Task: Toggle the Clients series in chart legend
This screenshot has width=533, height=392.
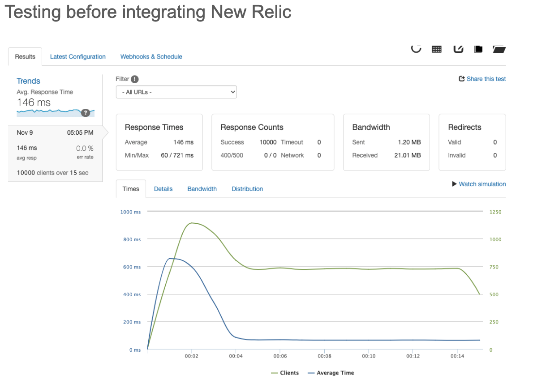Action: [x=285, y=373]
